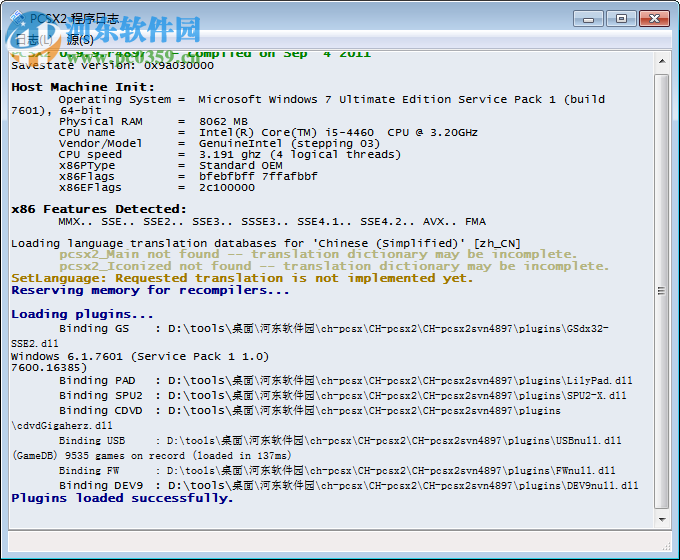The height and width of the screenshot is (560, 680).
Task: Click the 'Binding PAD' LilyPad.dll line
Action: click(346, 381)
